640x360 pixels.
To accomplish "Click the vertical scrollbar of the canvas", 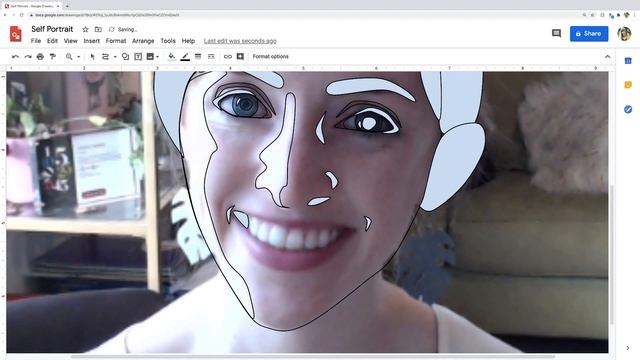I will click(611, 255).
